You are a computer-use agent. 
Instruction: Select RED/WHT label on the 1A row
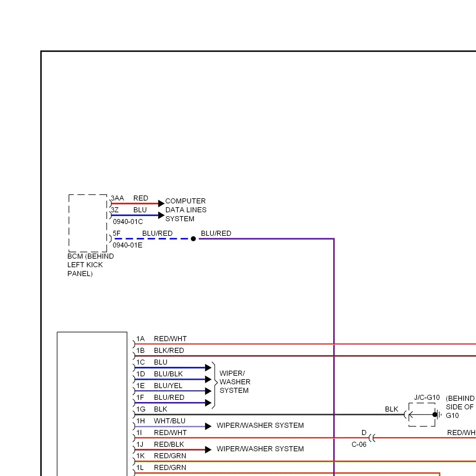click(x=170, y=339)
